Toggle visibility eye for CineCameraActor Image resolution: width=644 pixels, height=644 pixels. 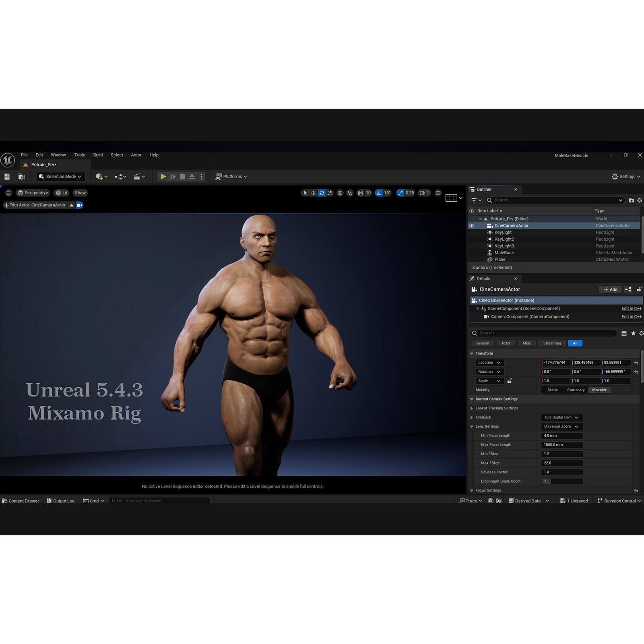472,226
